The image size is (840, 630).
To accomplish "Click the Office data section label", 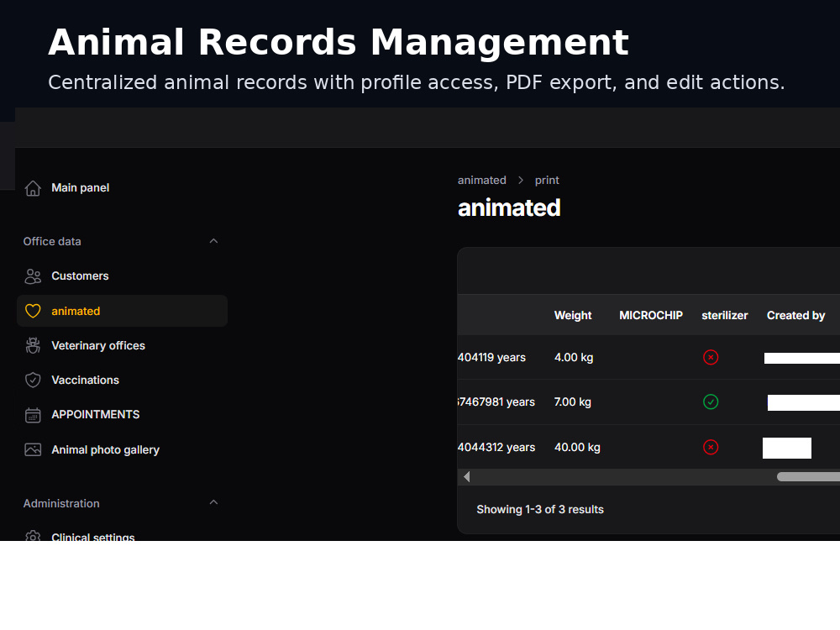I will [x=52, y=242].
